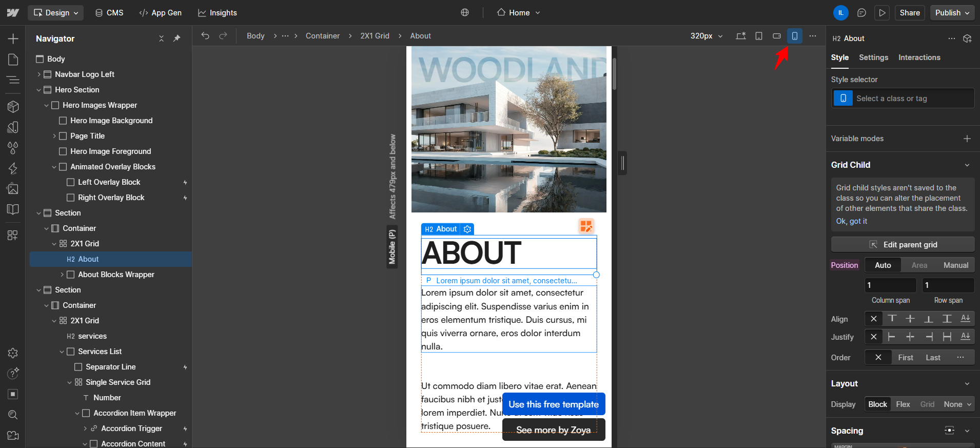Set Display to Flex
980x448 pixels.
pos(903,404)
